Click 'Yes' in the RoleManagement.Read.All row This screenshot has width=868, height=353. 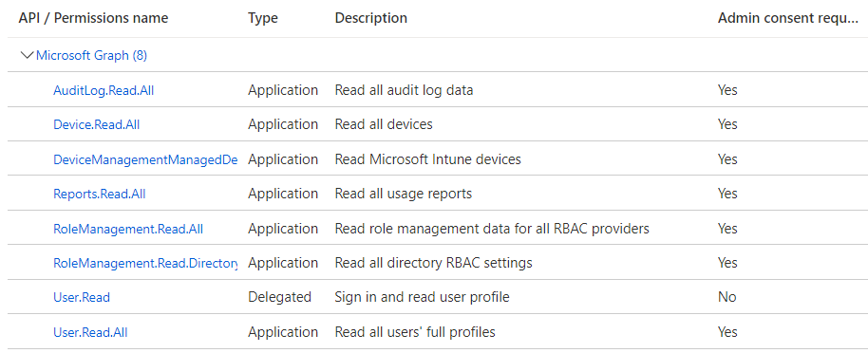tap(727, 229)
